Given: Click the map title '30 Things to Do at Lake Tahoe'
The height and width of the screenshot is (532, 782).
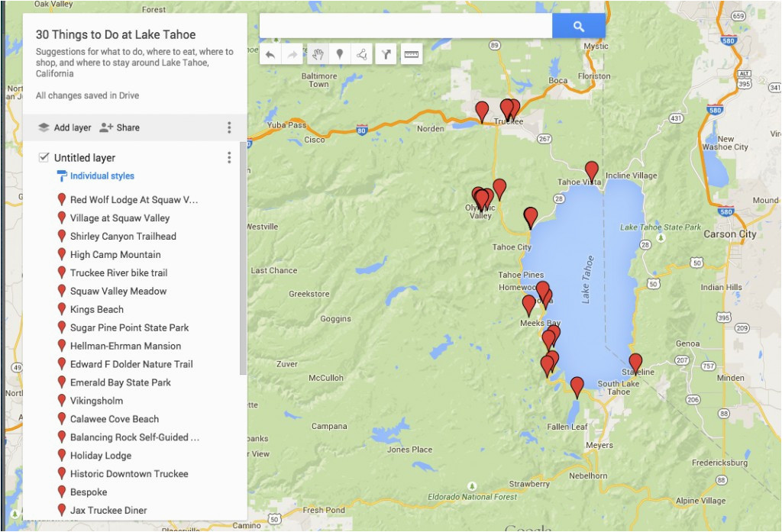Looking at the screenshot, I should point(116,34).
